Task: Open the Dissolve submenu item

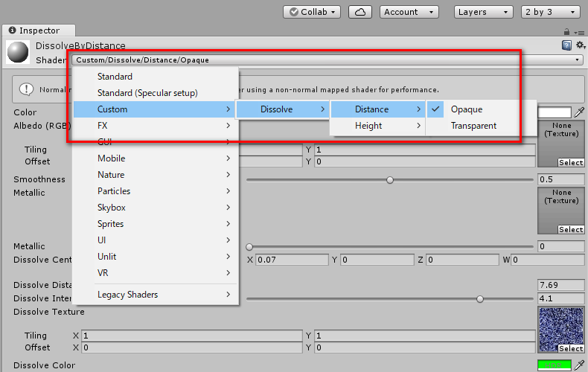Action: point(283,109)
